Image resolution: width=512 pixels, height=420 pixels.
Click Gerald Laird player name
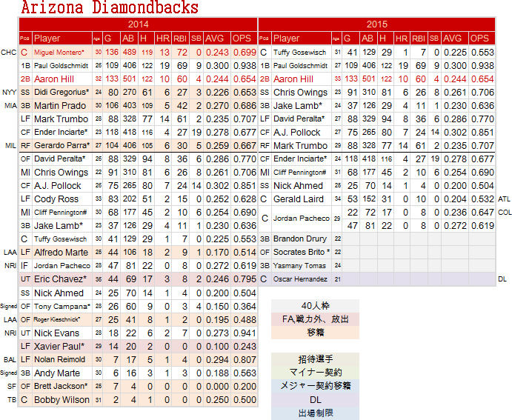tap(298, 199)
